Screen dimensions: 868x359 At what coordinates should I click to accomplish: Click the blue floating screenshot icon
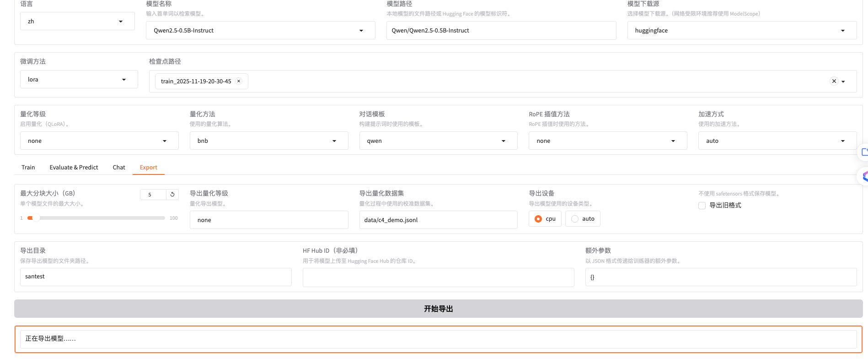click(864, 152)
